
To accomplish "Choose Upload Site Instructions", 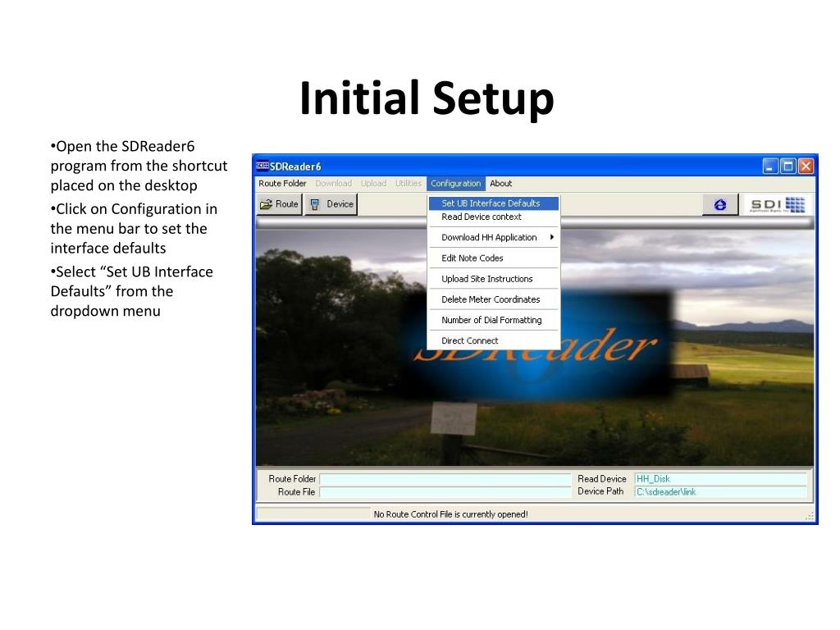I will pyautogui.click(x=493, y=279).
